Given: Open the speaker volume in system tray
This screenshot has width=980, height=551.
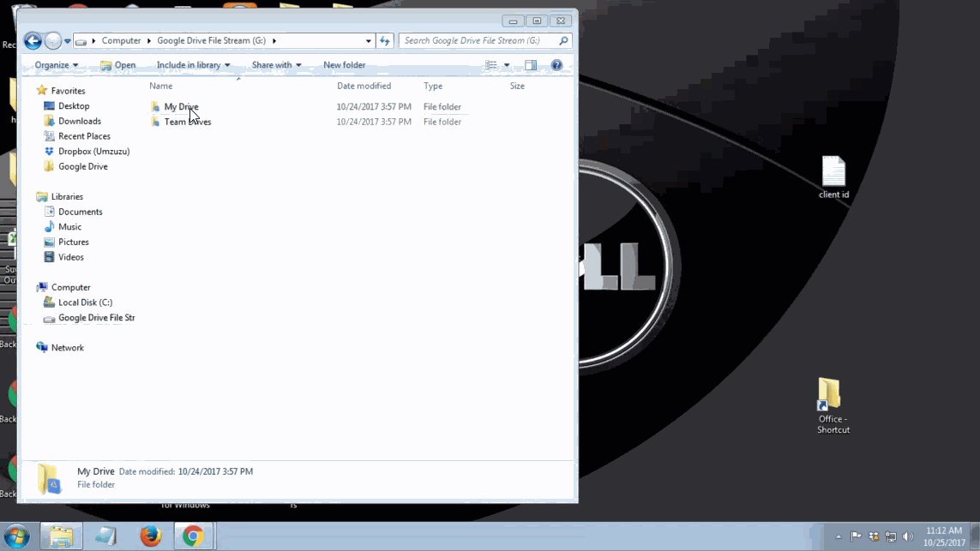Looking at the screenshot, I should pyautogui.click(x=908, y=536).
